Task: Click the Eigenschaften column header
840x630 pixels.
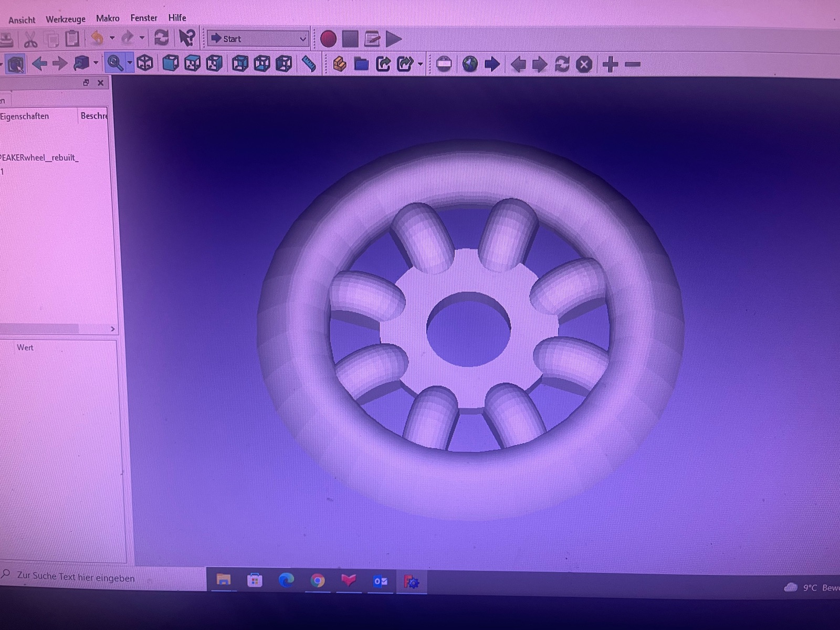Action: (25, 116)
